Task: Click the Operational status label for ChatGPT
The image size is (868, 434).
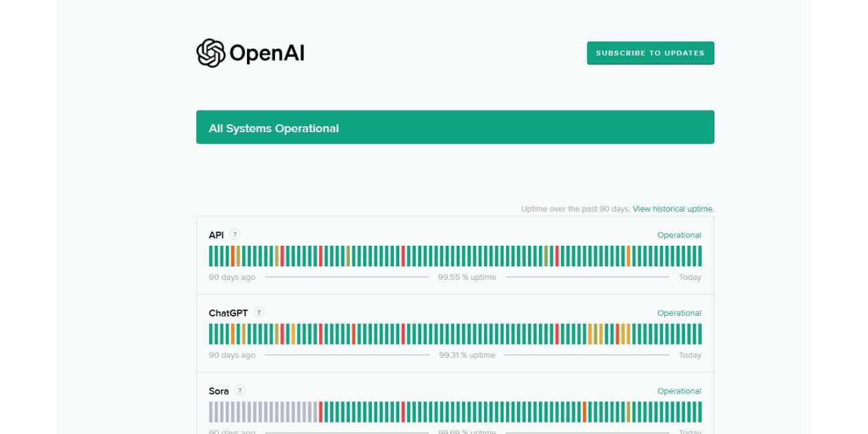Action: pyautogui.click(x=679, y=313)
